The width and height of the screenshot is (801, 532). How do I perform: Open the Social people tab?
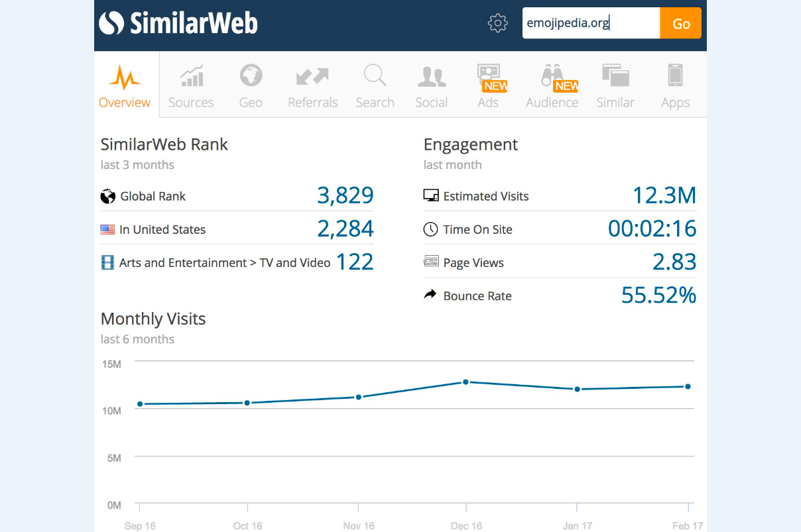(x=432, y=86)
